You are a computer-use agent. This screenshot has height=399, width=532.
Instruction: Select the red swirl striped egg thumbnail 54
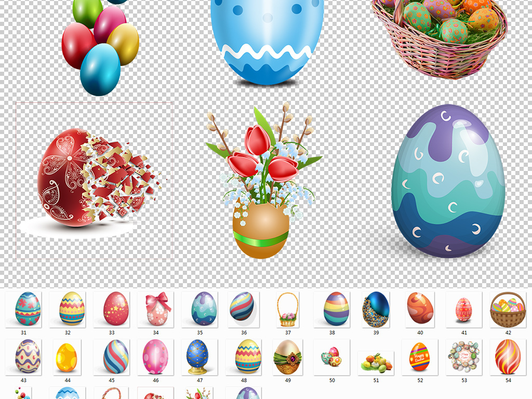[508, 357]
